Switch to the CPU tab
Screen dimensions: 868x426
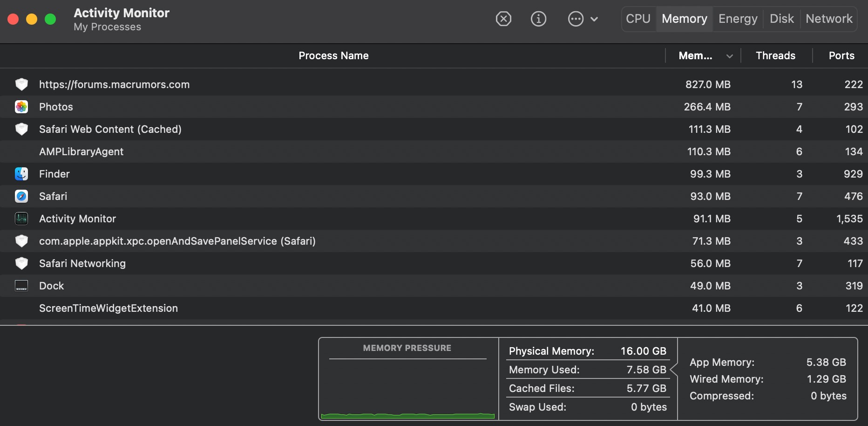[x=638, y=19]
